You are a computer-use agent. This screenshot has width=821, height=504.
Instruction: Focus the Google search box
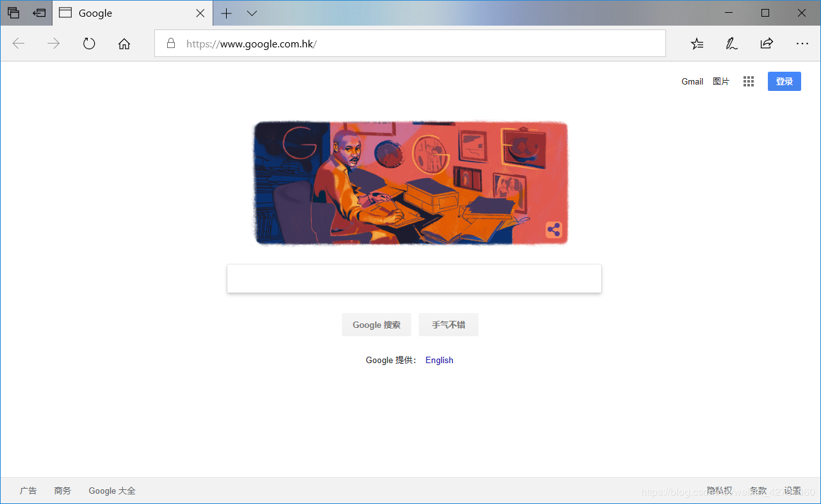[x=414, y=279]
